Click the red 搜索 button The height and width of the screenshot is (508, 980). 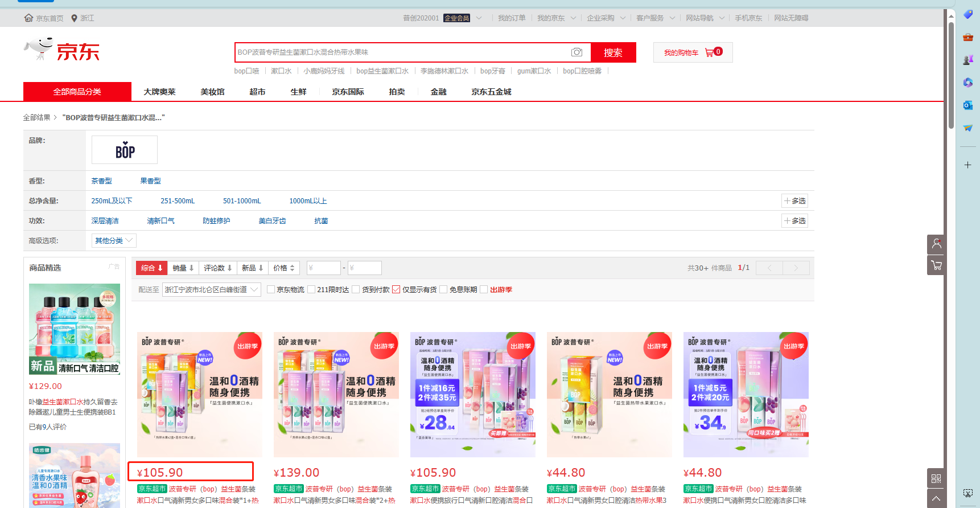[613, 52]
